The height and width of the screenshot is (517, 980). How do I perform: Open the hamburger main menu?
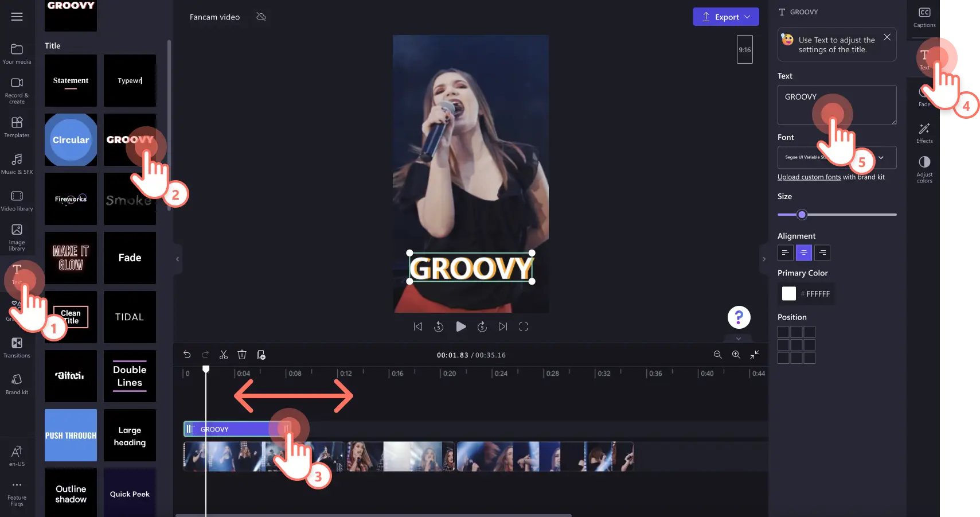coord(17,17)
